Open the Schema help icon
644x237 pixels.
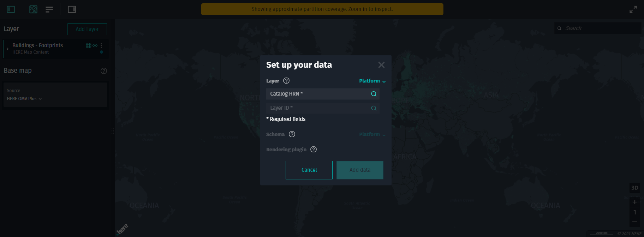(292, 134)
